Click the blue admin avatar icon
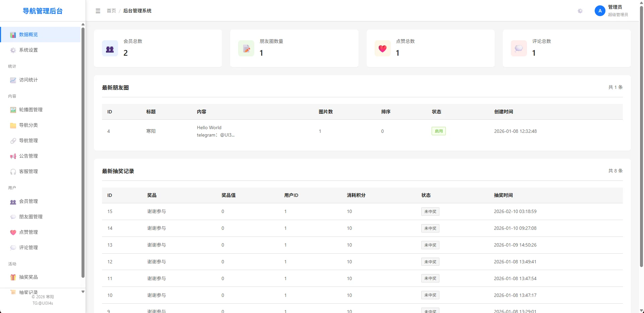 600,11
